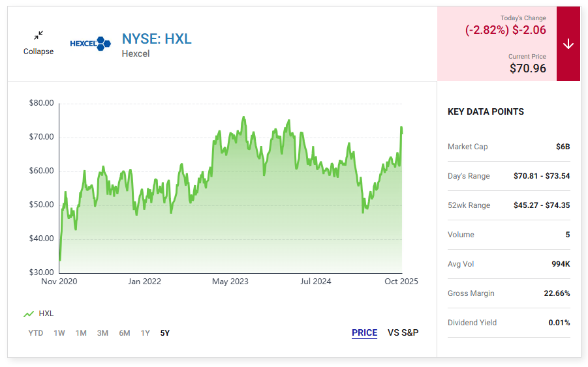588x367 pixels.
Task: Click 52wk Range value $45.27 - $74.35
Action: [x=542, y=205]
